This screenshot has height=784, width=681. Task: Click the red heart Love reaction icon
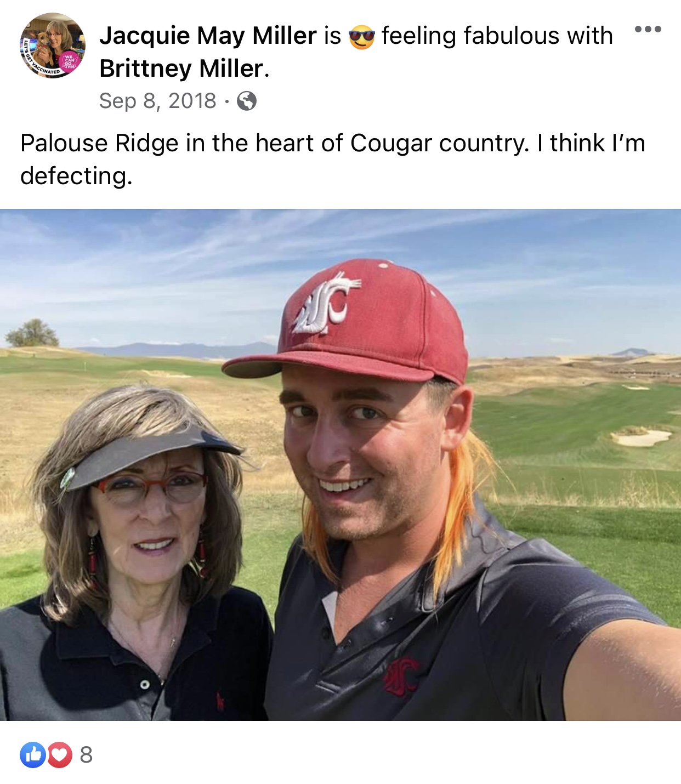59,755
